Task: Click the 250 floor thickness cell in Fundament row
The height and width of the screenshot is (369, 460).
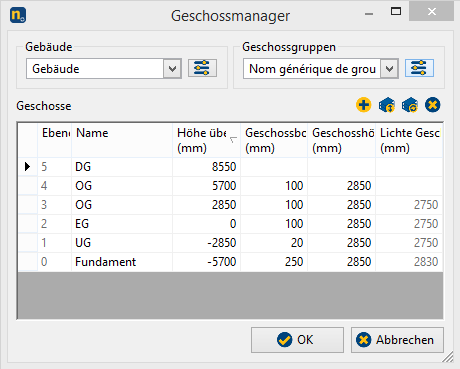Action: click(274, 262)
